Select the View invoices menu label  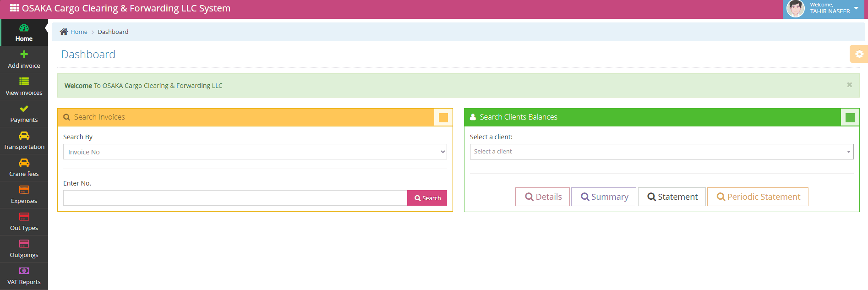coord(24,93)
